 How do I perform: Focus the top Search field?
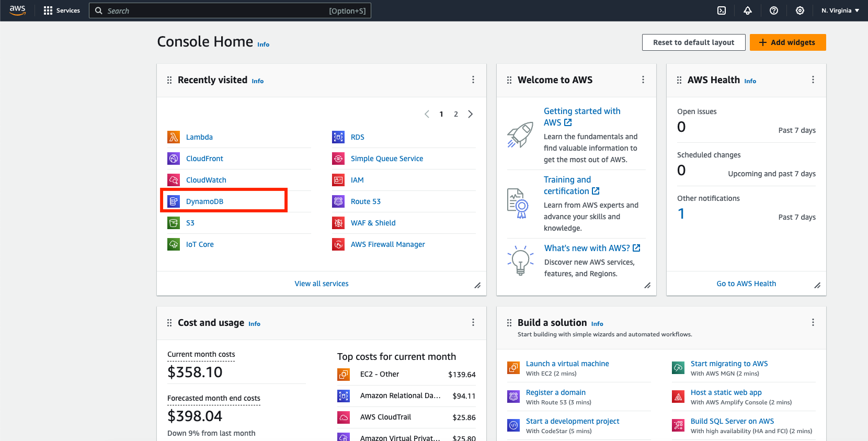(x=230, y=10)
